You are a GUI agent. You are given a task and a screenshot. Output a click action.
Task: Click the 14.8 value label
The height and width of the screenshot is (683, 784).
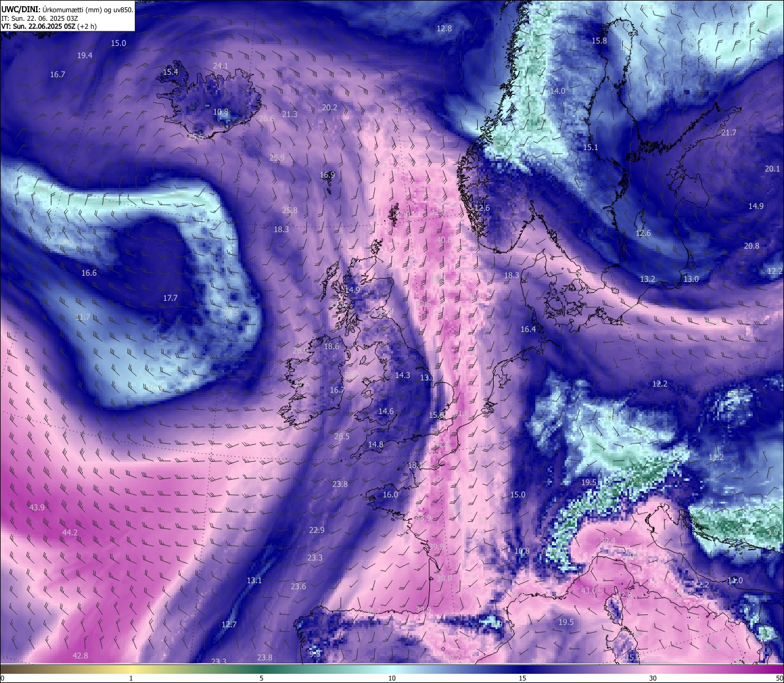(375, 445)
